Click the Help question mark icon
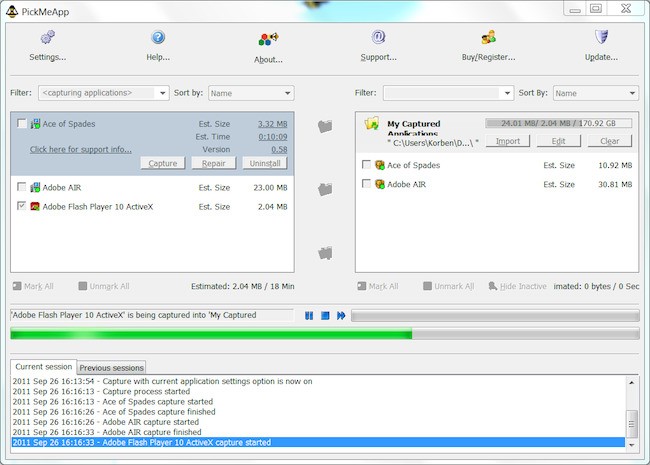 [x=158, y=38]
